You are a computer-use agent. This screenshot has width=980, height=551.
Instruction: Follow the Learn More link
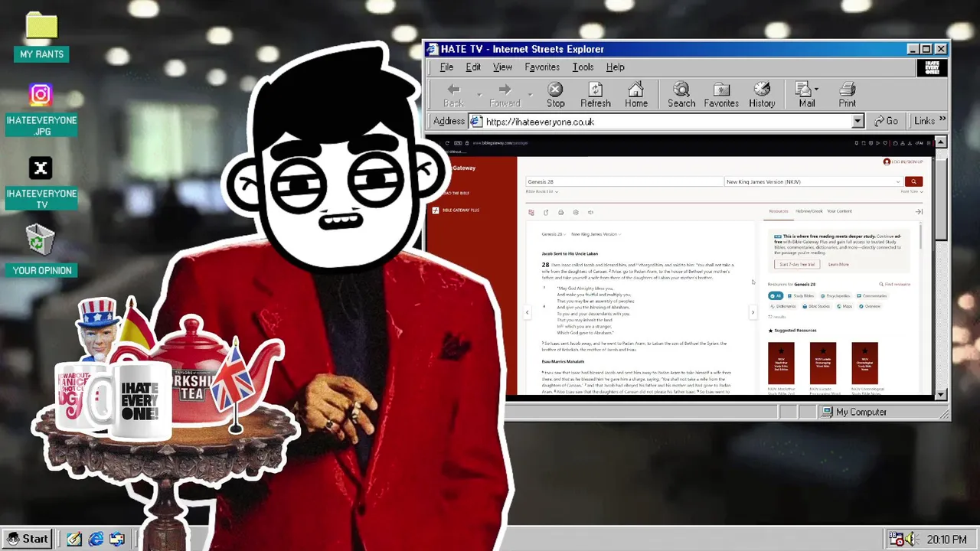click(x=838, y=264)
